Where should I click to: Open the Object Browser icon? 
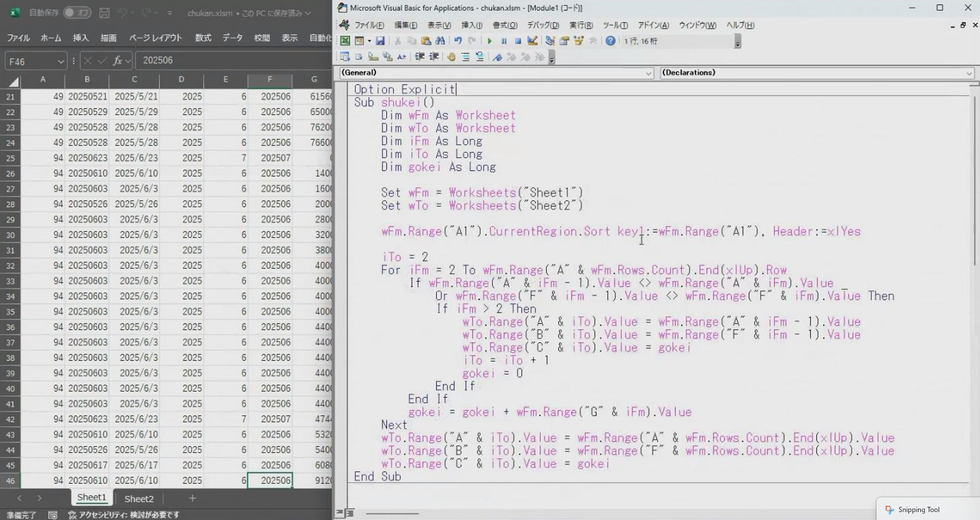[x=578, y=41]
